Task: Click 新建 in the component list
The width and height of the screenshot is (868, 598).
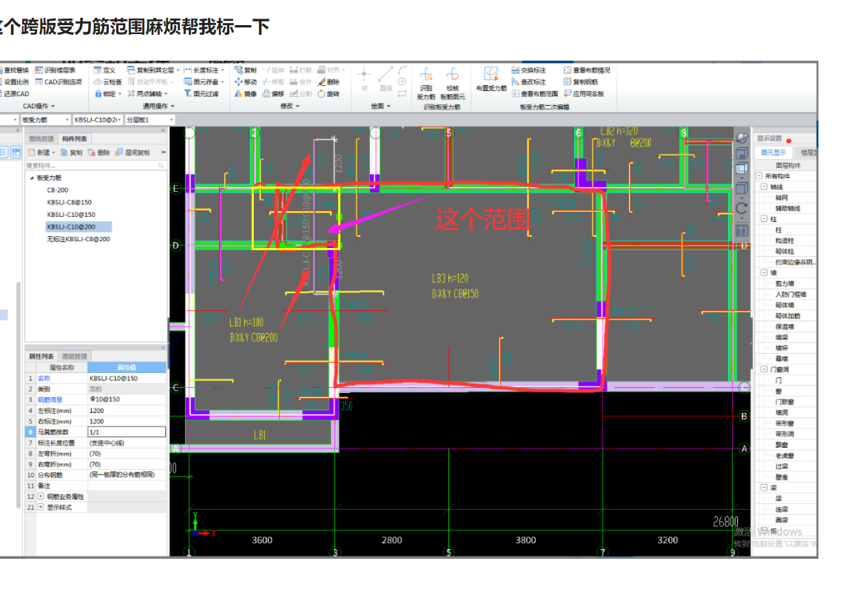Action: 41,152
